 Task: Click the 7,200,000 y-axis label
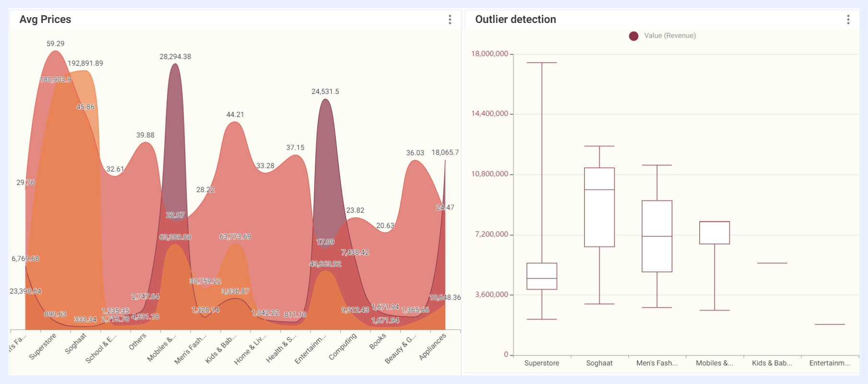(491, 234)
